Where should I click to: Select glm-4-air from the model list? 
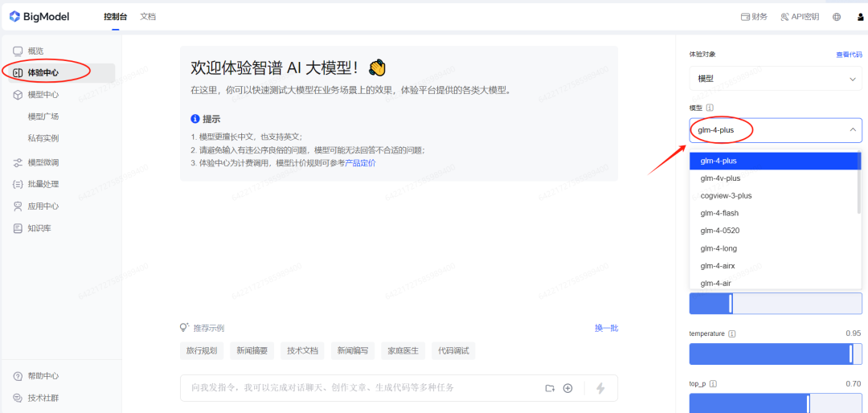coord(773,282)
